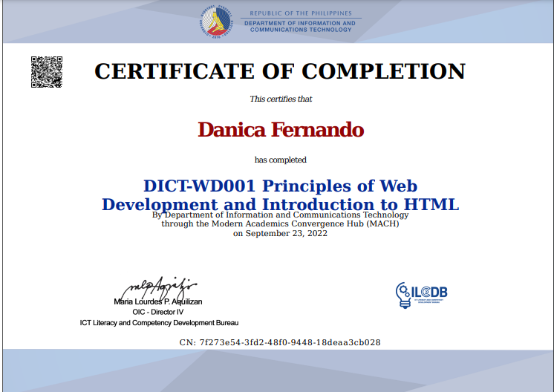Click the name 'Danica Fernando'
Screen dimensions: 554x392
click(281, 130)
